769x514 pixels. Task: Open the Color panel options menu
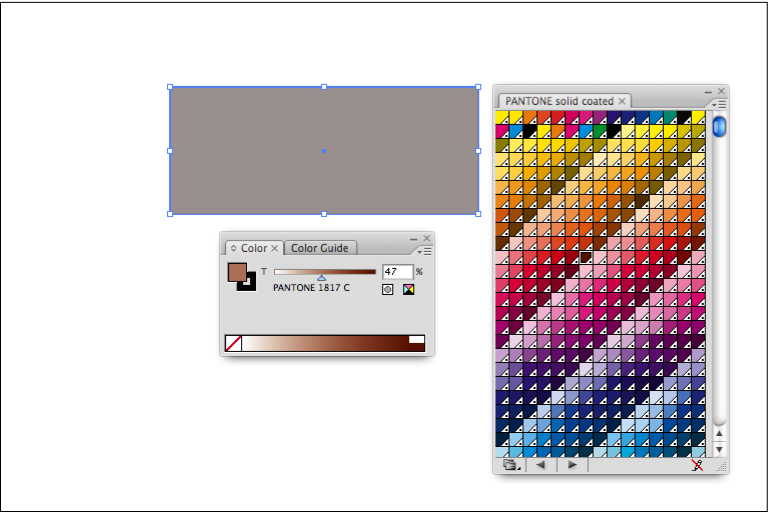426,250
